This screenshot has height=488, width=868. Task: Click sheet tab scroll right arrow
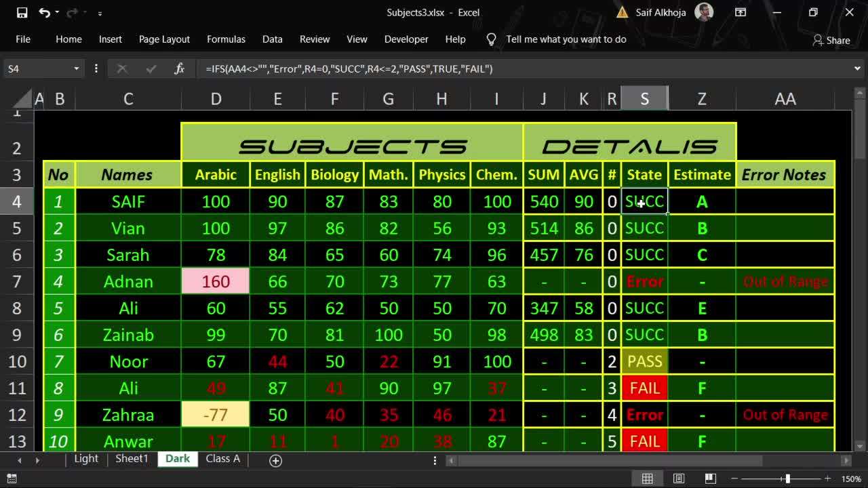point(37,460)
